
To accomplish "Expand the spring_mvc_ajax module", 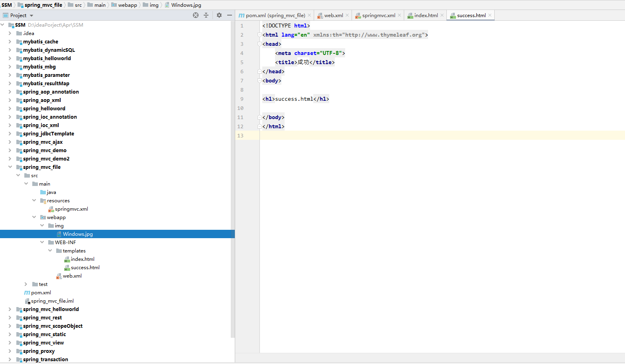I will pos(10,142).
